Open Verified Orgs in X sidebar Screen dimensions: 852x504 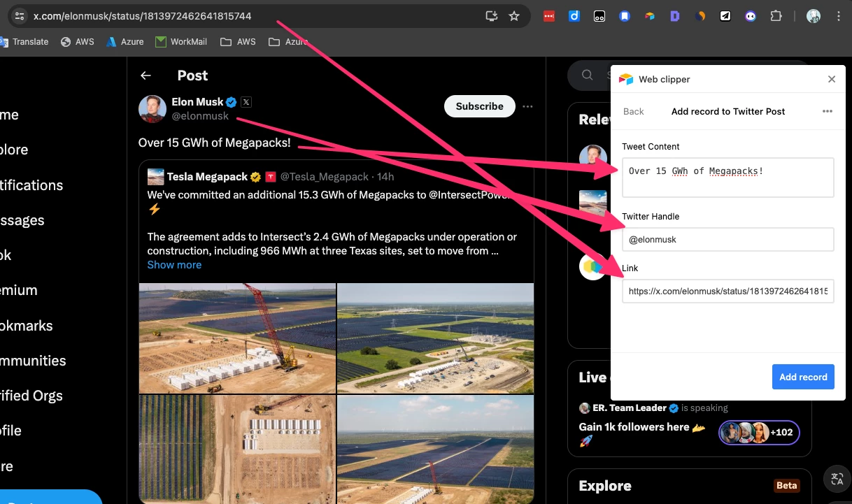tap(31, 396)
